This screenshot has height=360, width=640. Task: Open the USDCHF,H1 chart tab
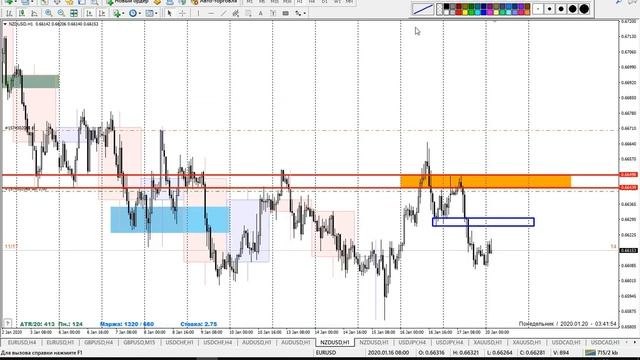[x=179, y=342]
